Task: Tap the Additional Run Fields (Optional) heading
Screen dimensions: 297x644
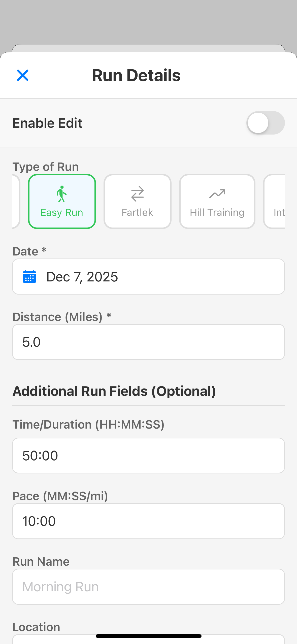Action: pos(114,391)
